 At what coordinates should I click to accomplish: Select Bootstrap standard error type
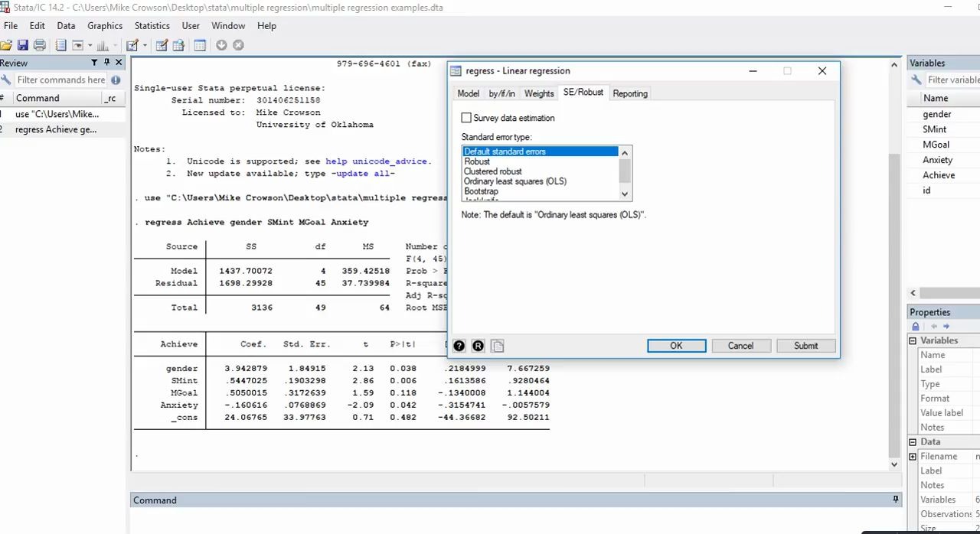click(x=483, y=190)
